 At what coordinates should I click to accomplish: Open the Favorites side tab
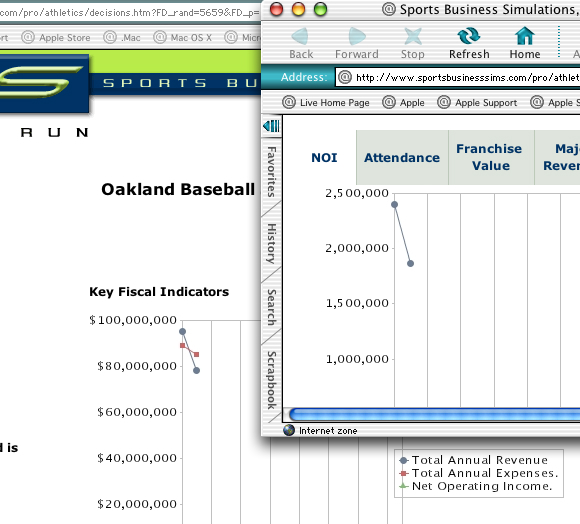tap(272, 172)
